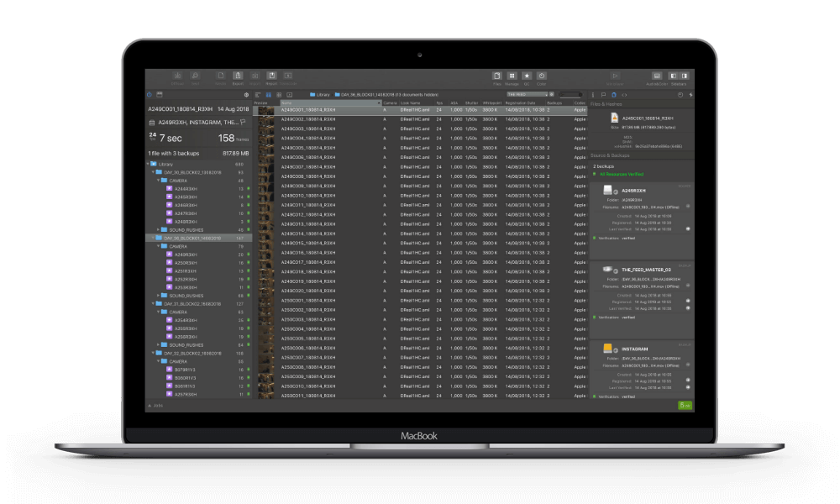Click the table search field
The height and width of the screenshot is (504, 840).
571,94
